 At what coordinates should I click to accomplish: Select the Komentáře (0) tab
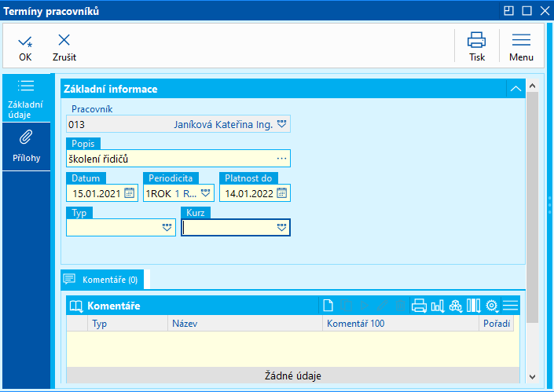tap(102, 280)
